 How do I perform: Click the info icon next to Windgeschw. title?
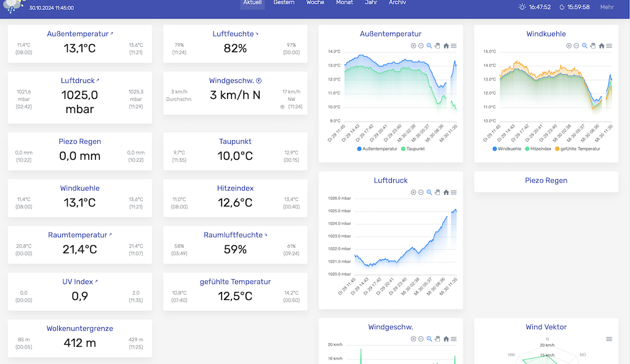point(259,81)
